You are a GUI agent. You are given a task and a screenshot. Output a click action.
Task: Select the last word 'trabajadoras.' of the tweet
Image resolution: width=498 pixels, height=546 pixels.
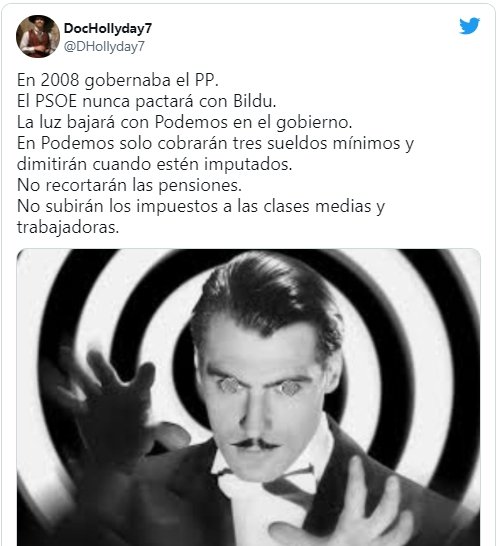point(68,227)
